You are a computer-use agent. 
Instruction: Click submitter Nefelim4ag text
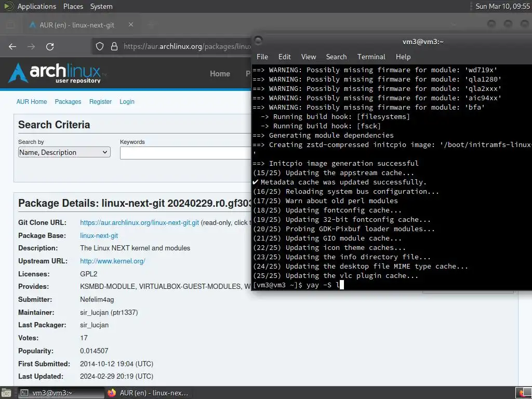click(x=97, y=300)
